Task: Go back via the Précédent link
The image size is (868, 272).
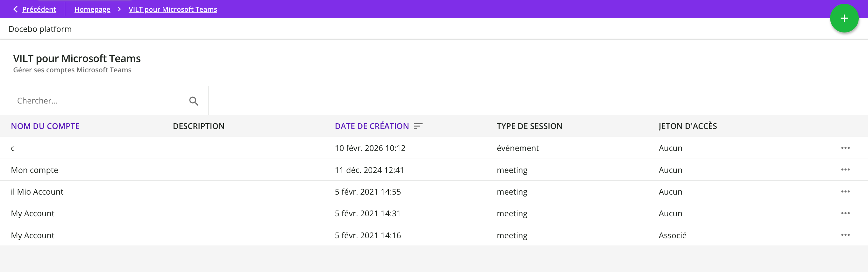Action: 39,10
